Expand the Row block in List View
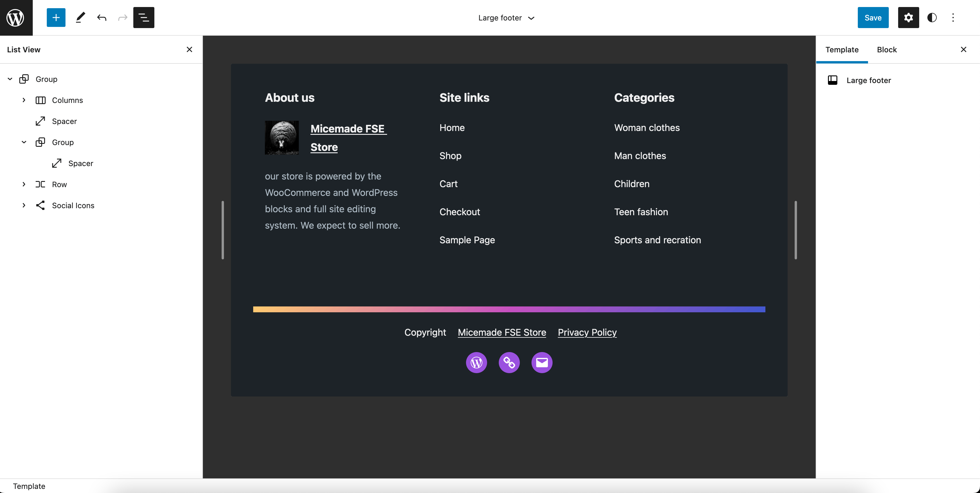The image size is (980, 493). pyautogui.click(x=24, y=185)
